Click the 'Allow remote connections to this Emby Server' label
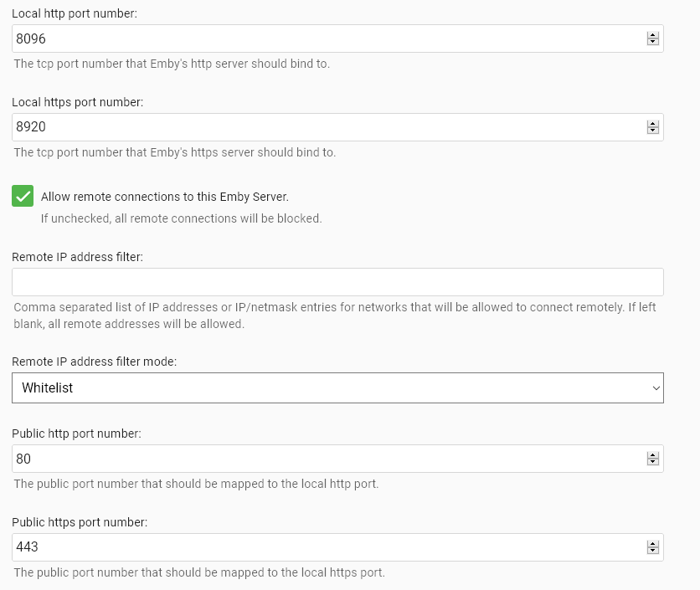The width and height of the screenshot is (700, 590). click(164, 197)
